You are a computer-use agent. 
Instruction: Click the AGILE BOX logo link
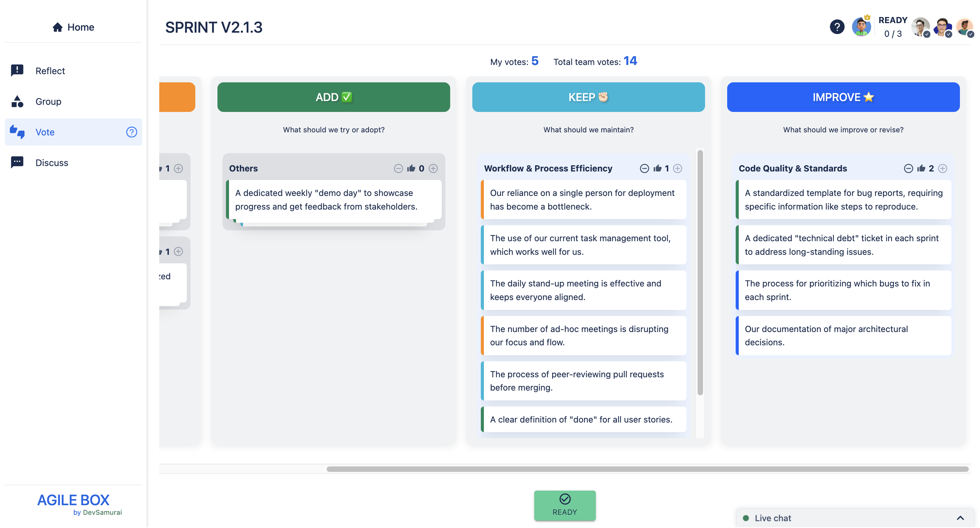coord(73,500)
